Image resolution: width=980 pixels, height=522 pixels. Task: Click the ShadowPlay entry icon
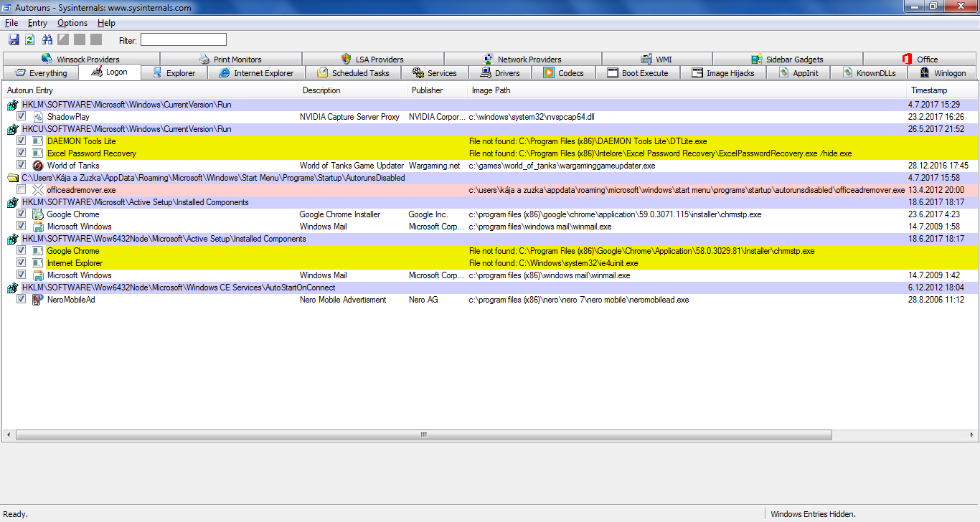coord(38,117)
